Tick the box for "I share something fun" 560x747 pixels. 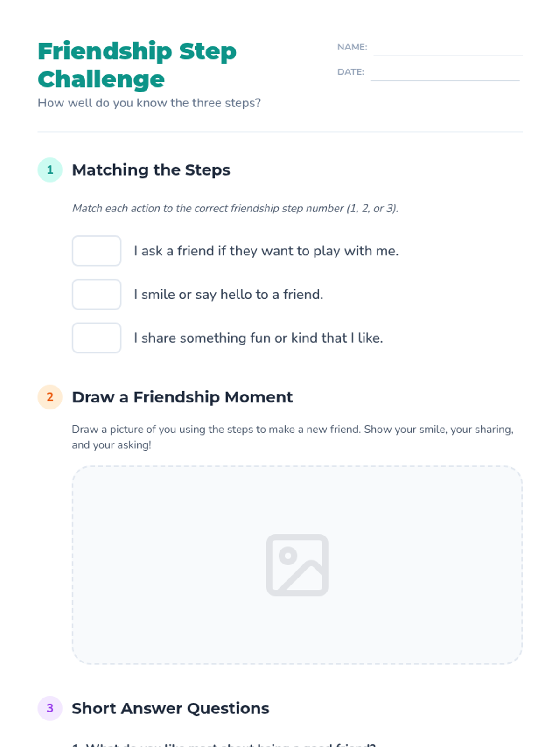point(97,338)
